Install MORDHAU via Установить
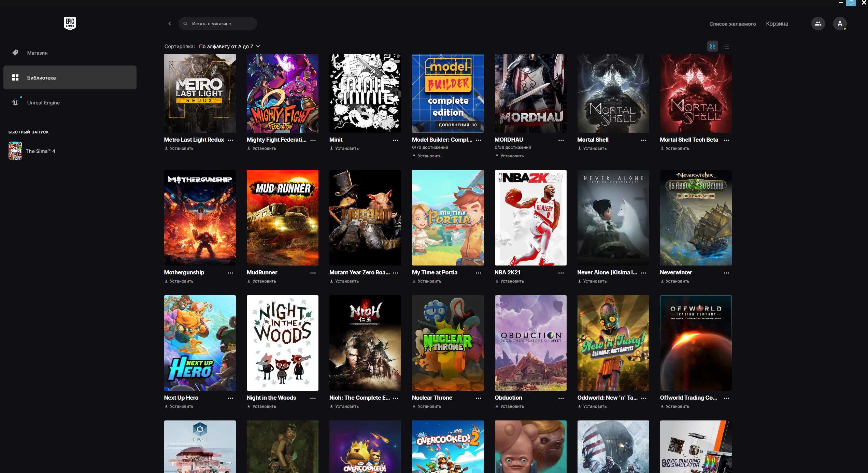The width and height of the screenshot is (868, 473). (x=509, y=156)
